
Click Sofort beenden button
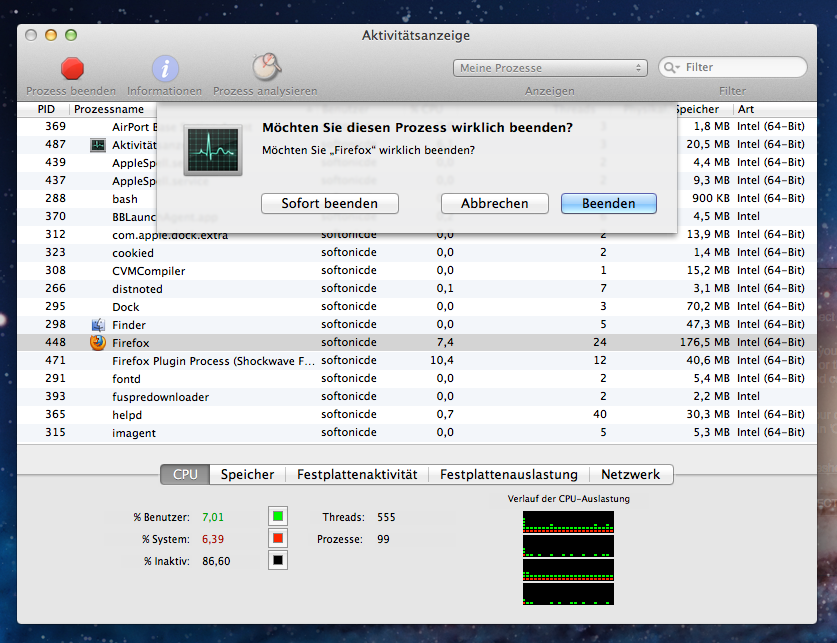click(x=330, y=204)
